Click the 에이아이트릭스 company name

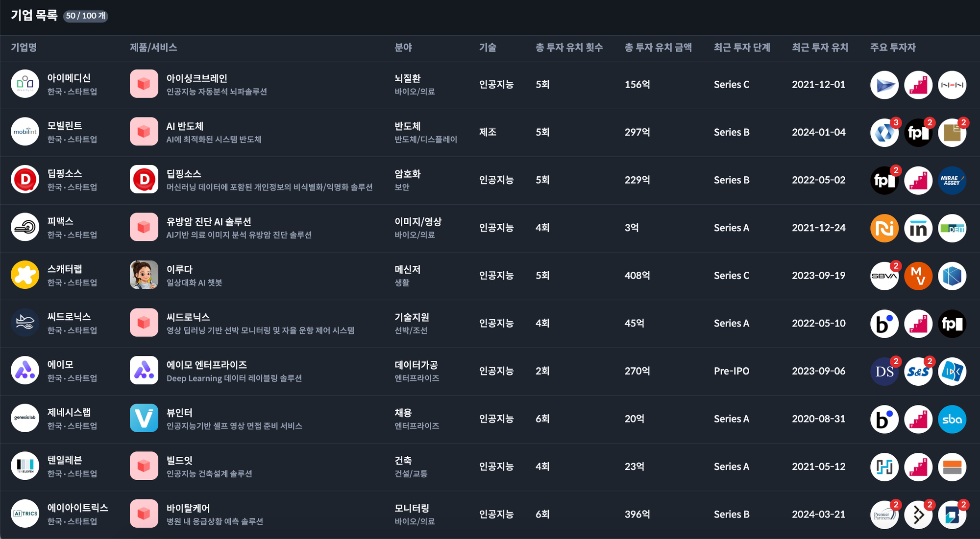(77, 508)
